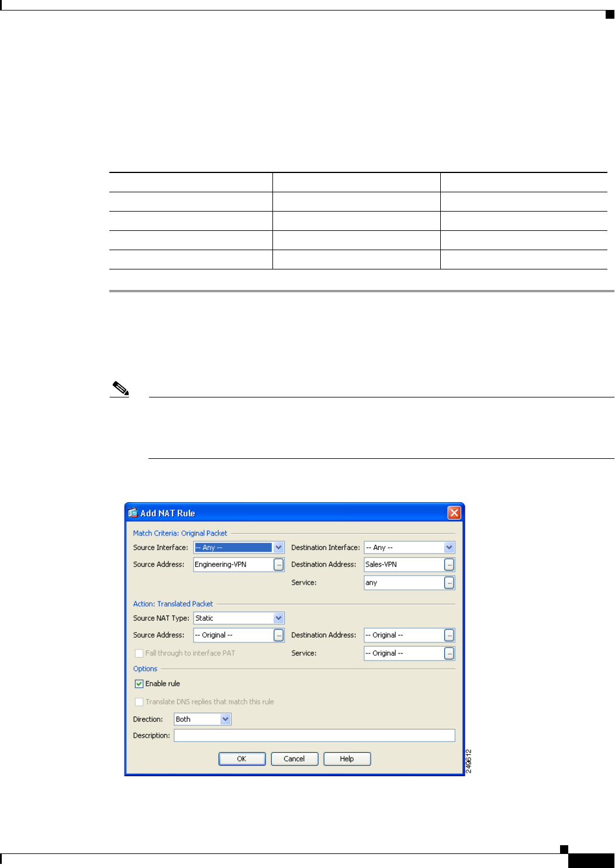Click browse button for translated Service
This screenshot has height=868, width=615.
[449, 653]
